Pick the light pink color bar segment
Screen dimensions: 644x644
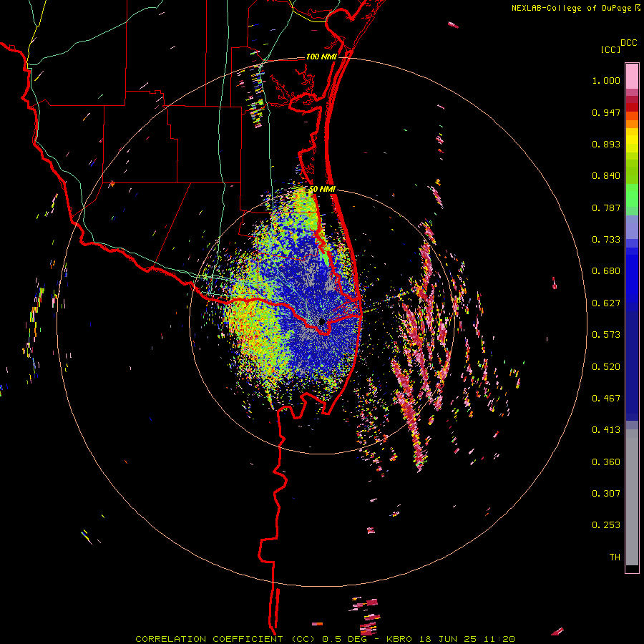[632, 76]
